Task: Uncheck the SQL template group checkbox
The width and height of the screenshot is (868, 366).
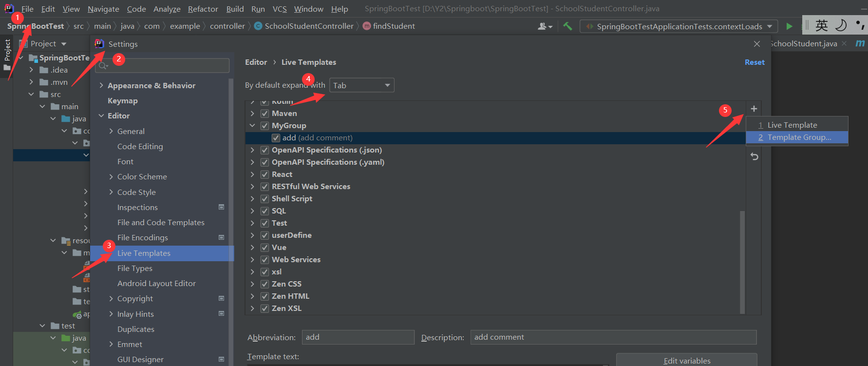Action: (x=264, y=211)
